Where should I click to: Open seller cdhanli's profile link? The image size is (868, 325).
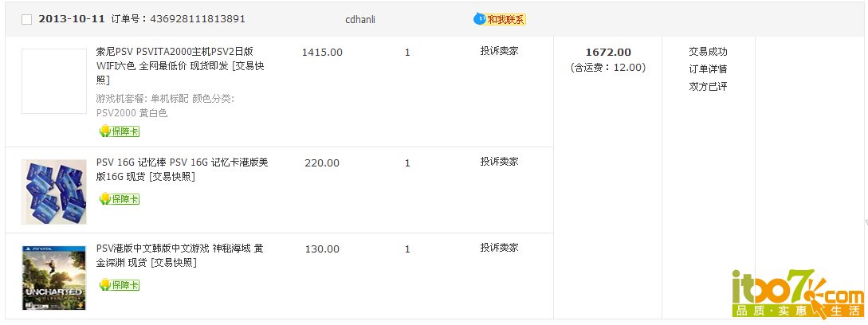coord(360,19)
